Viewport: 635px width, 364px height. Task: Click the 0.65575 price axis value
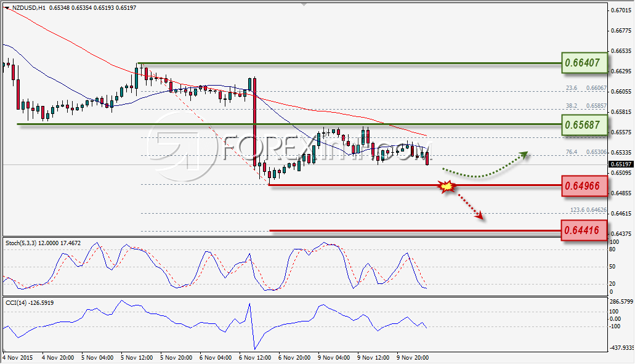coord(621,132)
